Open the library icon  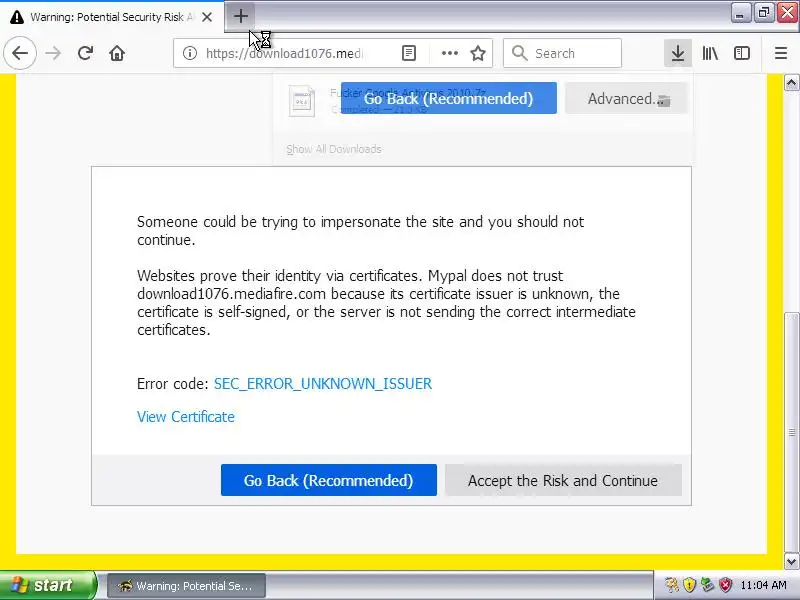tap(710, 53)
